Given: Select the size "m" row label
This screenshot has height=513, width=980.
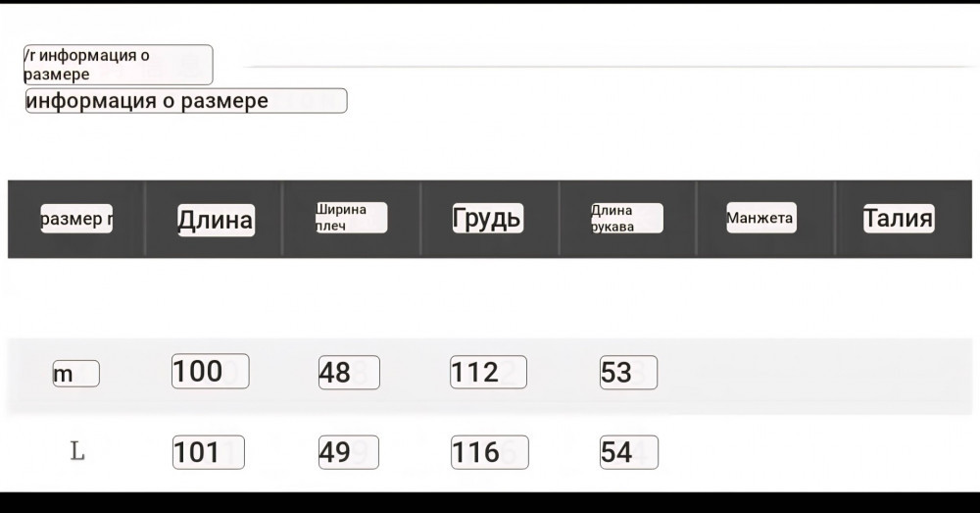Looking at the screenshot, I should click(x=75, y=374).
